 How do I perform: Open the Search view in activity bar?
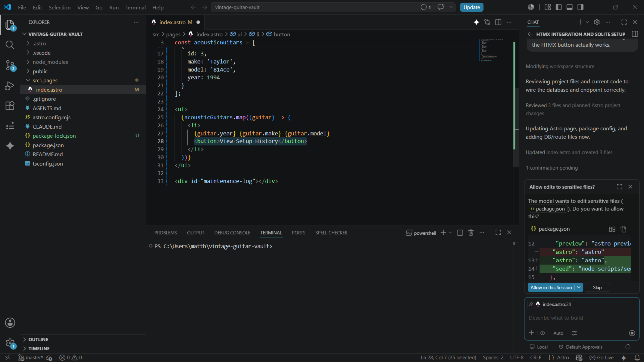[x=10, y=45]
